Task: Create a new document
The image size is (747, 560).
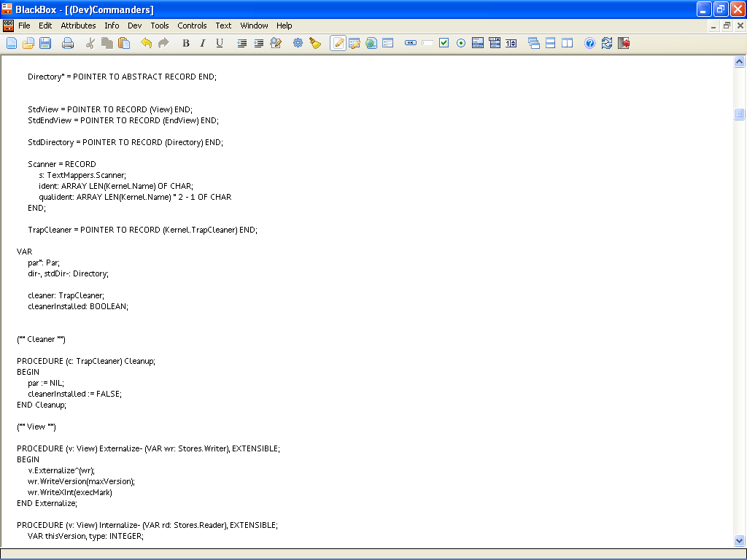Action: click(x=12, y=43)
